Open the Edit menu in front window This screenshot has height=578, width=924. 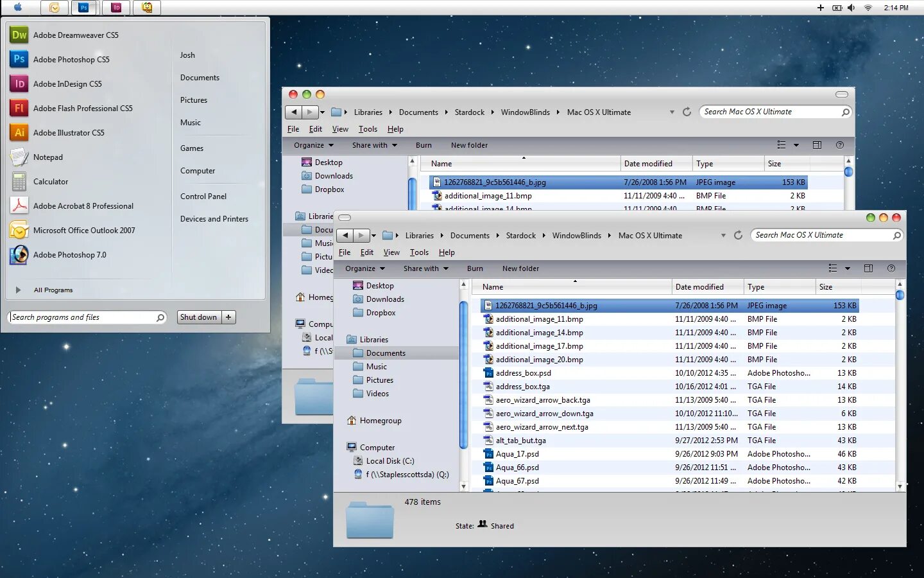click(x=367, y=252)
